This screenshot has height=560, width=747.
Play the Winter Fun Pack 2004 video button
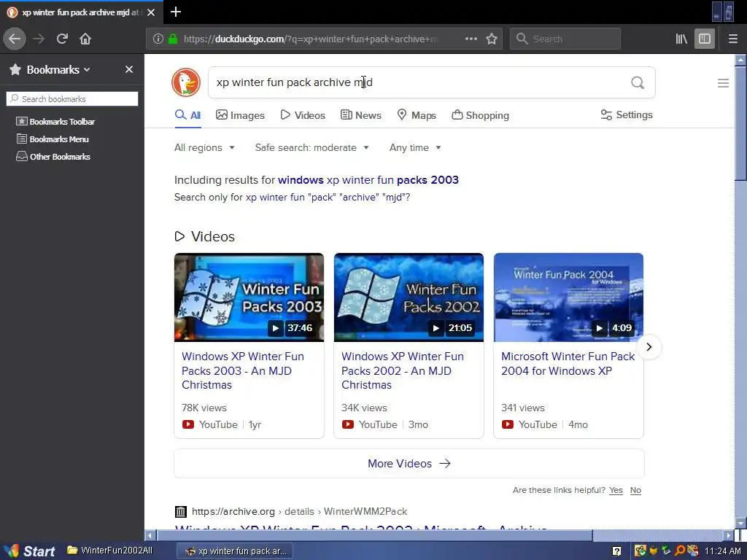tap(600, 327)
